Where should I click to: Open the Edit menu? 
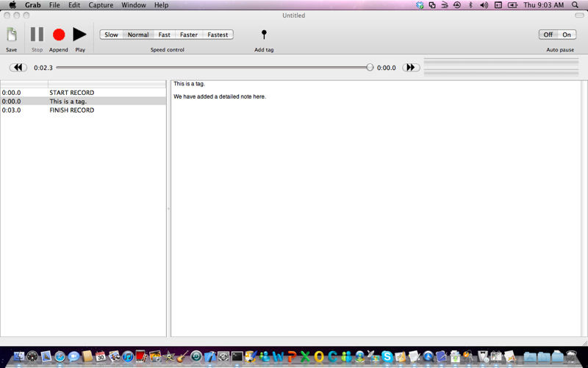coord(74,5)
